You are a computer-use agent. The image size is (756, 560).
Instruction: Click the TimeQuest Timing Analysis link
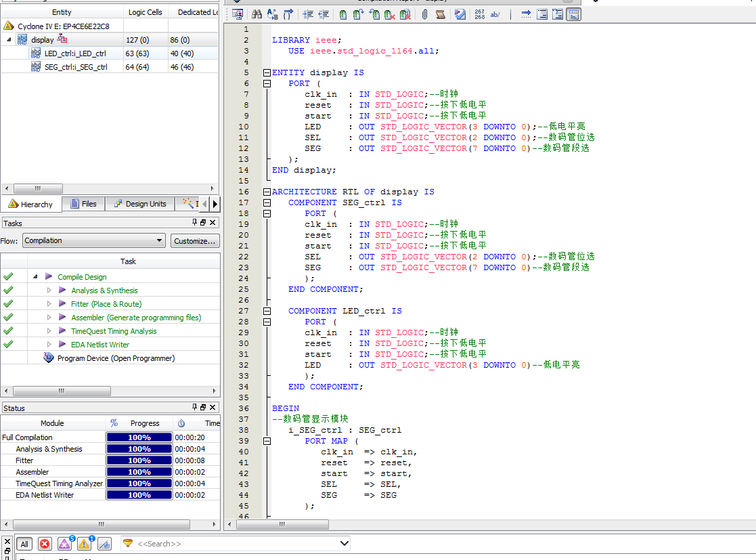click(114, 331)
